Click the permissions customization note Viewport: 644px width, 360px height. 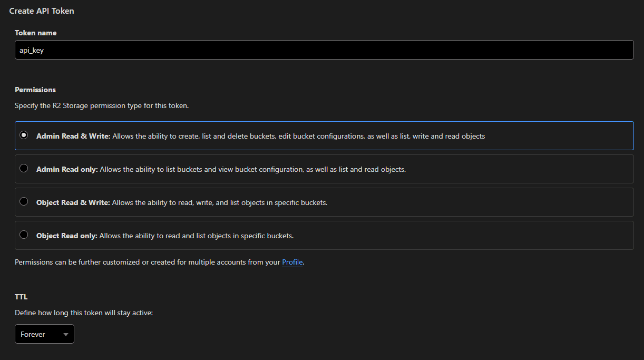148,262
